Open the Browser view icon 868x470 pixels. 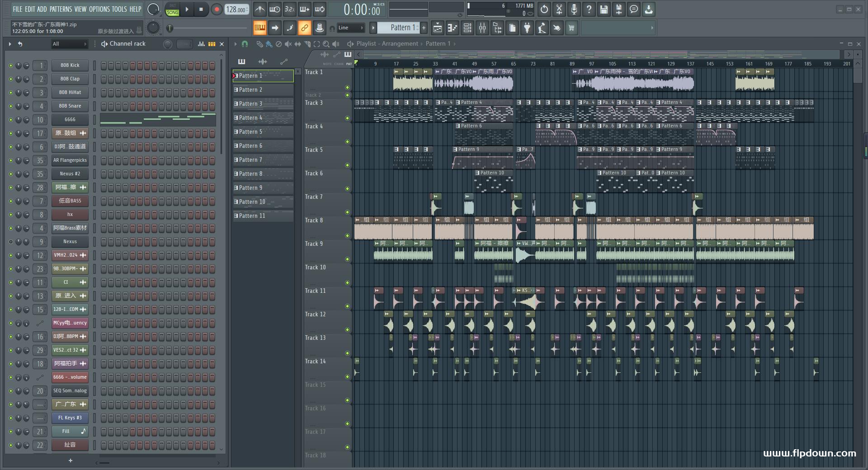point(497,28)
